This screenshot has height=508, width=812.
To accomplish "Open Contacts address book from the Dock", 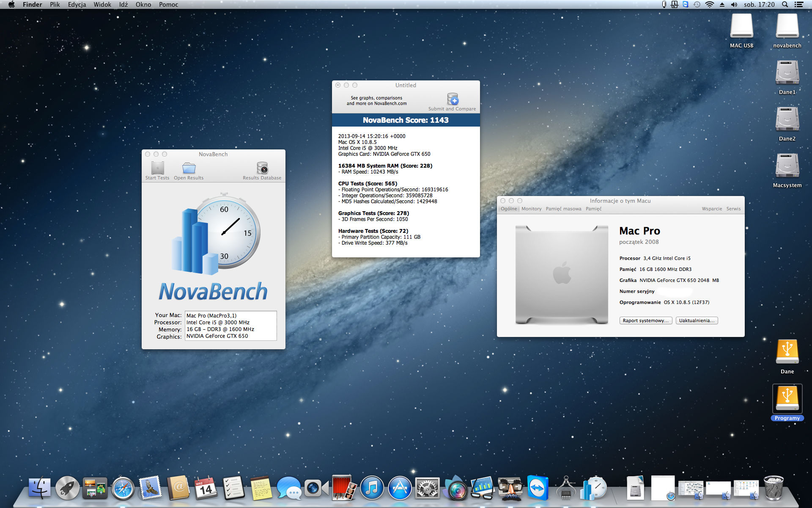I will click(178, 488).
